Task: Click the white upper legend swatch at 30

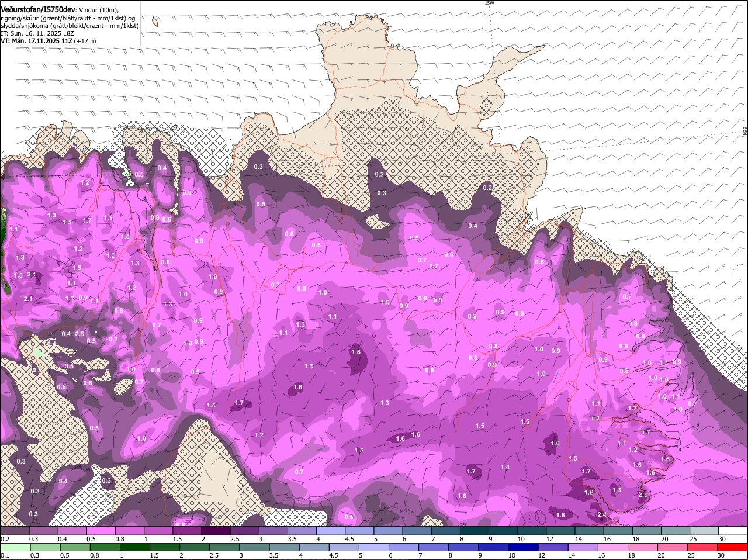Action: (733, 531)
